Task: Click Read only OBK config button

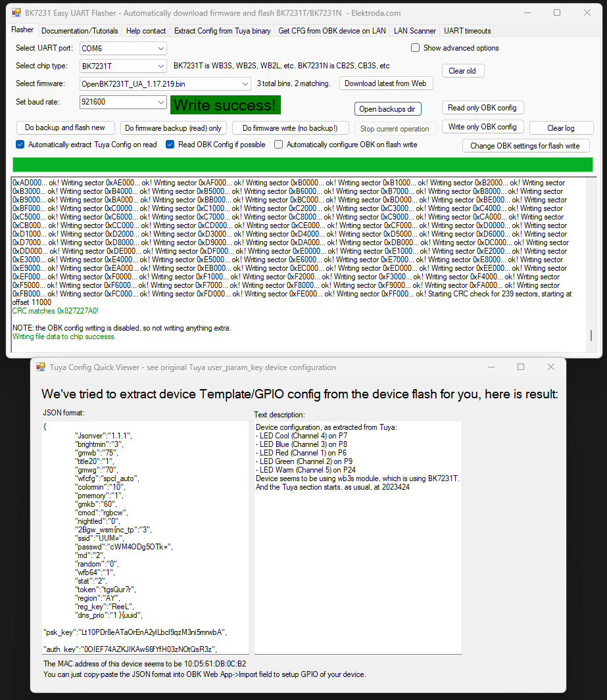Action: click(483, 108)
